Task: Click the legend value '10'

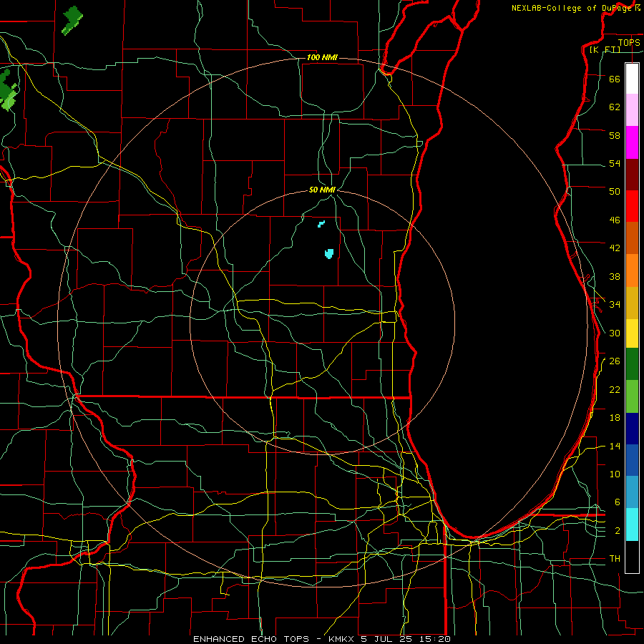Action: (615, 474)
